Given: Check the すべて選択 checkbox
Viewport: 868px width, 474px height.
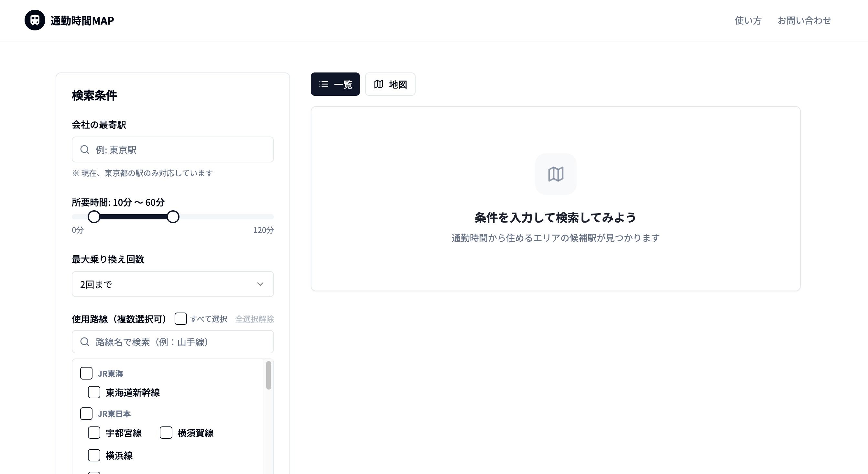Looking at the screenshot, I should click(x=180, y=319).
